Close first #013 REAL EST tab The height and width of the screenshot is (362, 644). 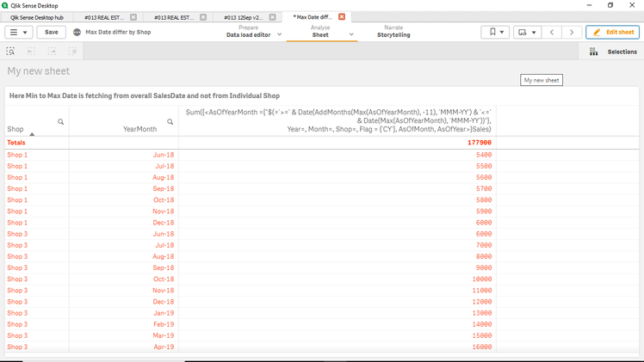(133, 17)
